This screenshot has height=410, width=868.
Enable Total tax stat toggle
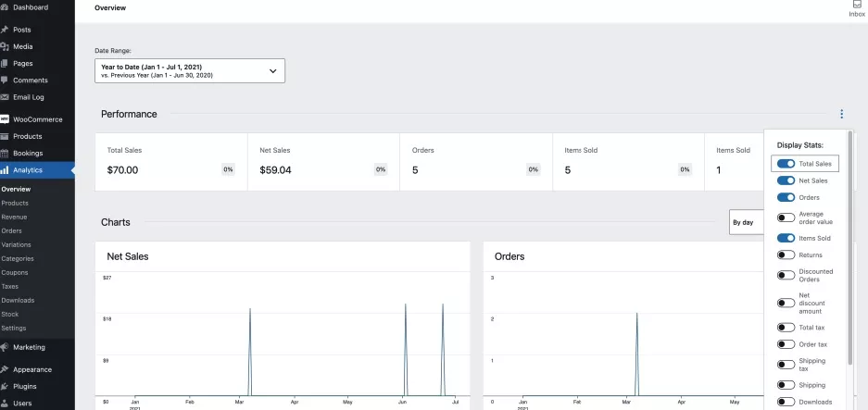coord(786,328)
